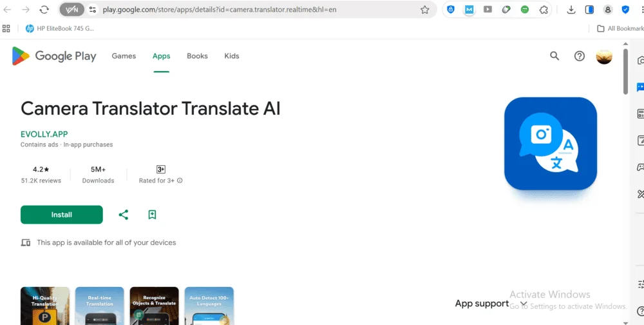644x325 pixels.
Task: Click the devices icon beside availability text
Action: coord(26,242)
